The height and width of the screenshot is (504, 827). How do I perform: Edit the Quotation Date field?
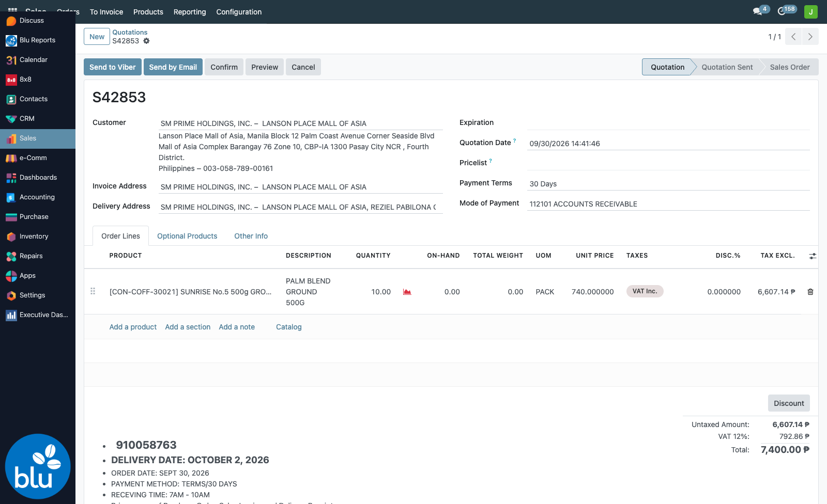[669, 144]
